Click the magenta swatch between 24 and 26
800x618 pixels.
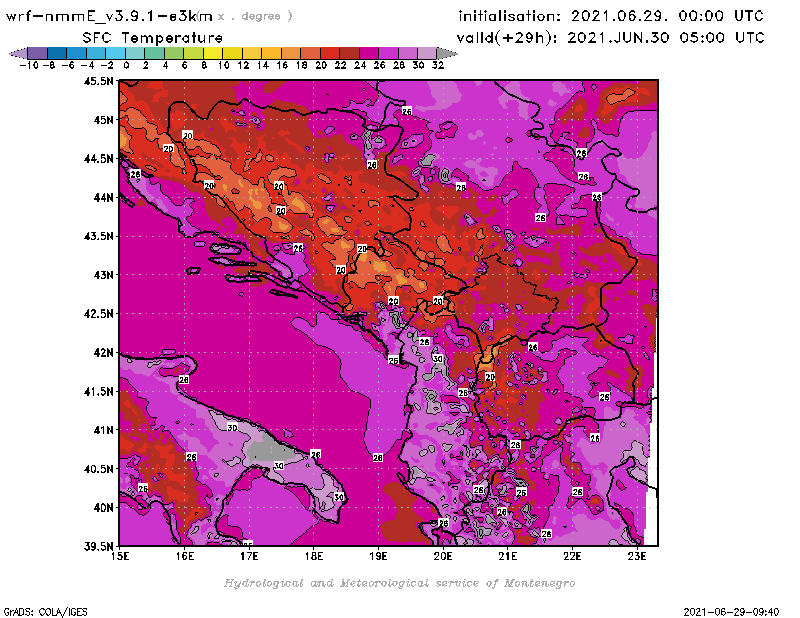pyautogui.click(x=369, y=53)
